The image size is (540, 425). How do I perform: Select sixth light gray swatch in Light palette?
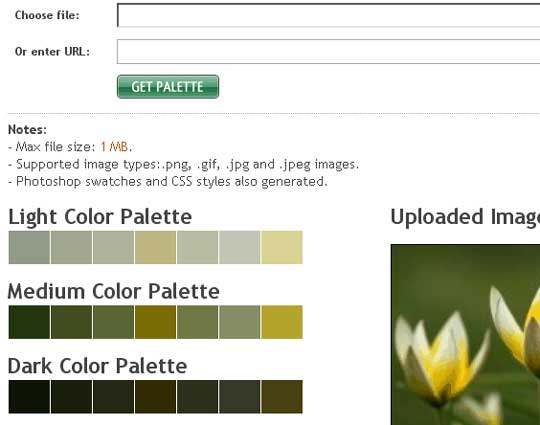[x=240, y=247]
